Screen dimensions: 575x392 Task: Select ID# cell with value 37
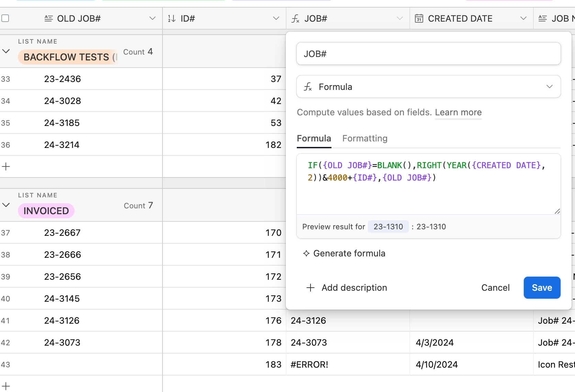[224, 79]
